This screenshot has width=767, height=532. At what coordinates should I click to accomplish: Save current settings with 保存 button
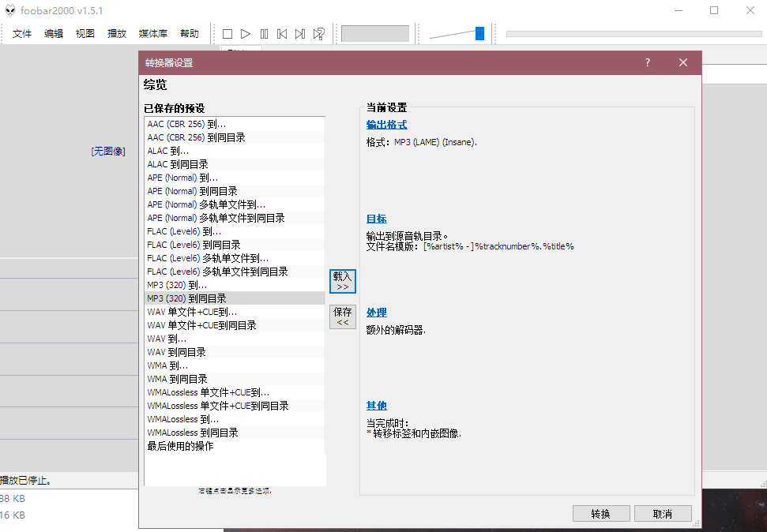[342, 317]
